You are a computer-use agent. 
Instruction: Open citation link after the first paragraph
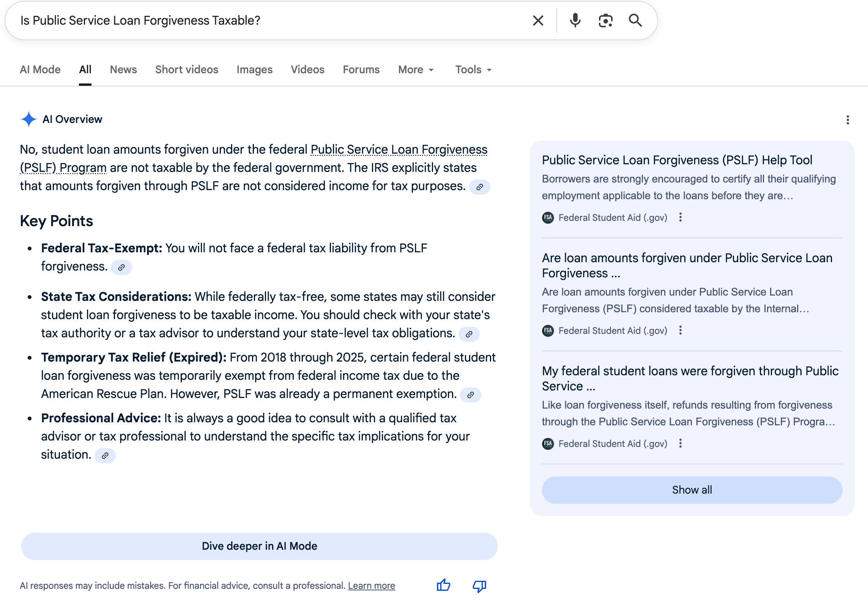480,187
